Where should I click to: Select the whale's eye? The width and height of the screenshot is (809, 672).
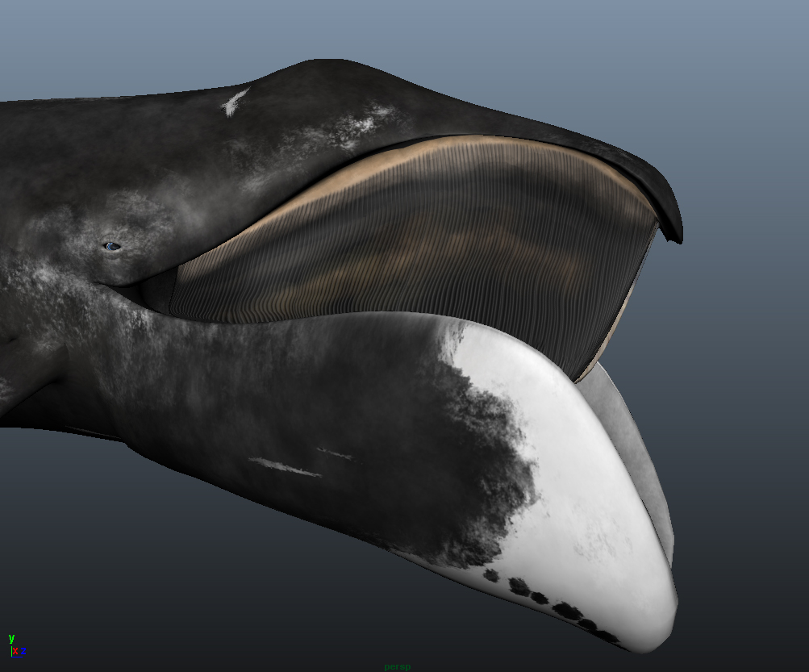[x=112, y=247]
